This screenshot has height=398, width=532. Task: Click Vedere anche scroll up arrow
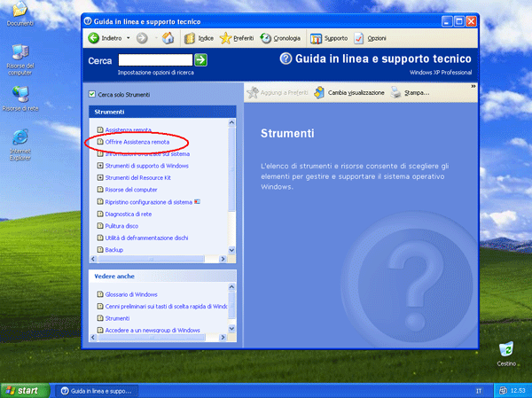click(x=231, y=287)
